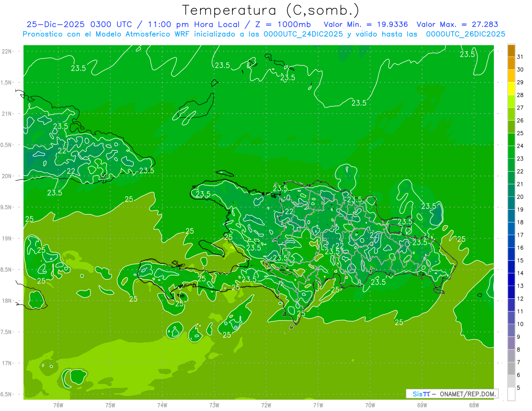Click the color bar legend value 26
532x411 pixels.
pyautogui.click(x=520, y=120)
